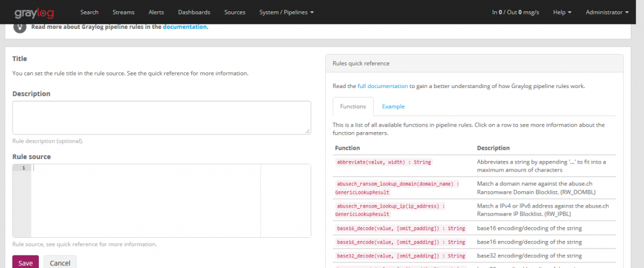Focus the Rule source code editor

point(146,200)
